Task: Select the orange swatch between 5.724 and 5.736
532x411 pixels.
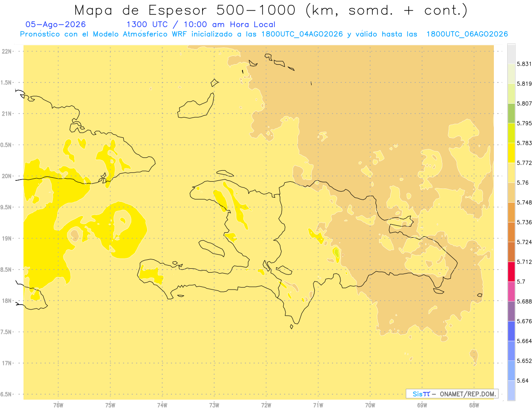Action: (x=511, y=232)
